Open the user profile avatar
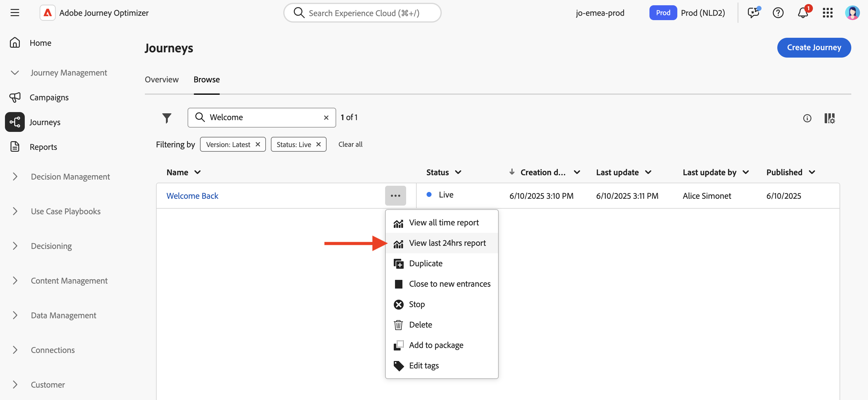This screenshot has width=868, height=400. coord(852,13)
